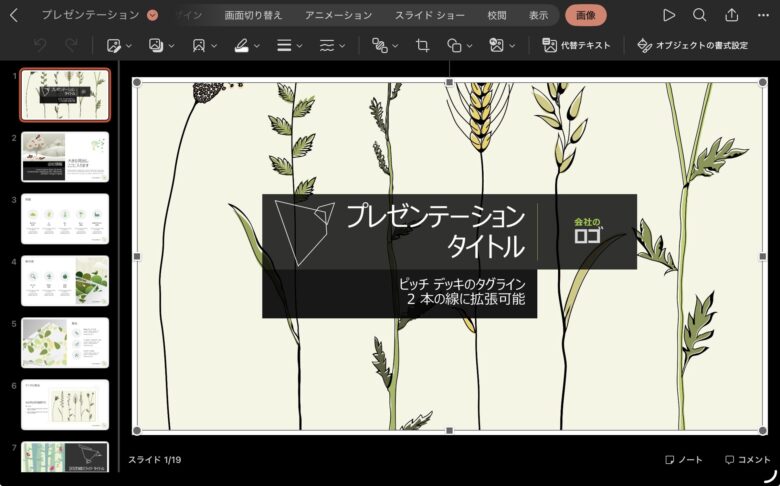Open the file name dropdown next to プレゼンテーション

153,15
